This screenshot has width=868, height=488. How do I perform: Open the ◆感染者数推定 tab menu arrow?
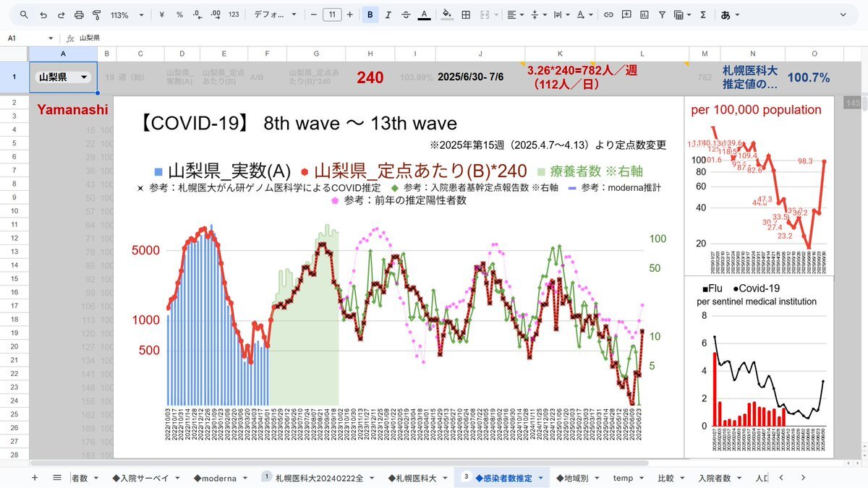[x=540, y=478]
